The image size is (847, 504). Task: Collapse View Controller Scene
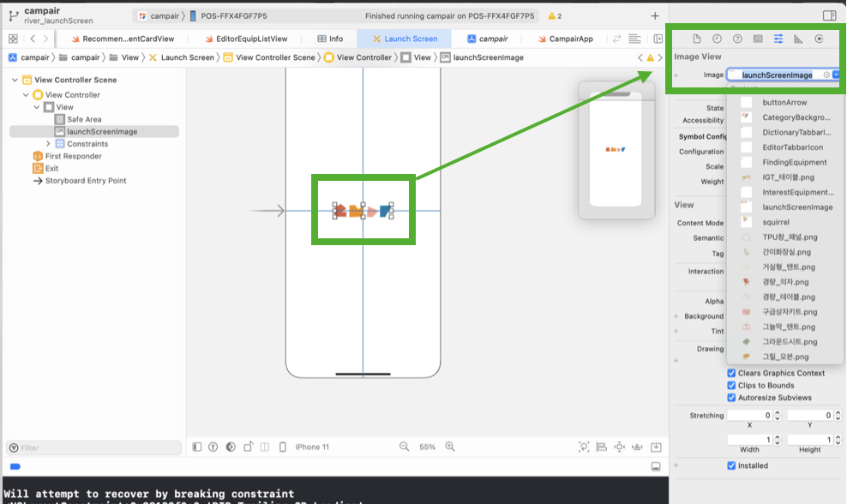(15, 80)
